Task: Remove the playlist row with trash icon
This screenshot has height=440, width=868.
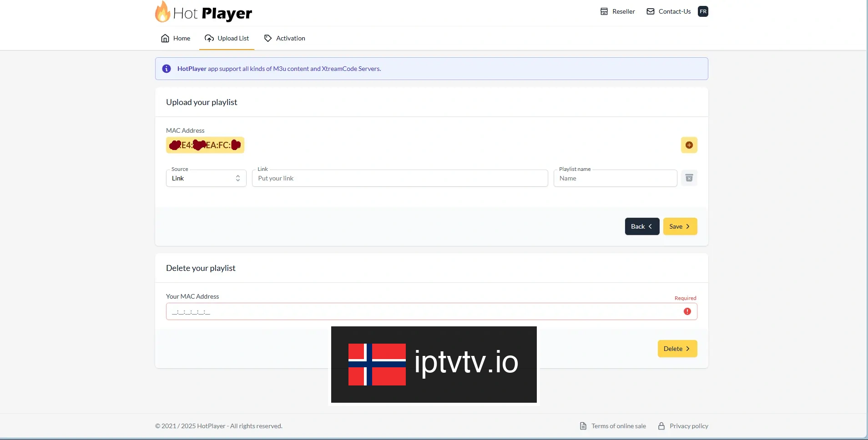Action: [x=689, y=178]
